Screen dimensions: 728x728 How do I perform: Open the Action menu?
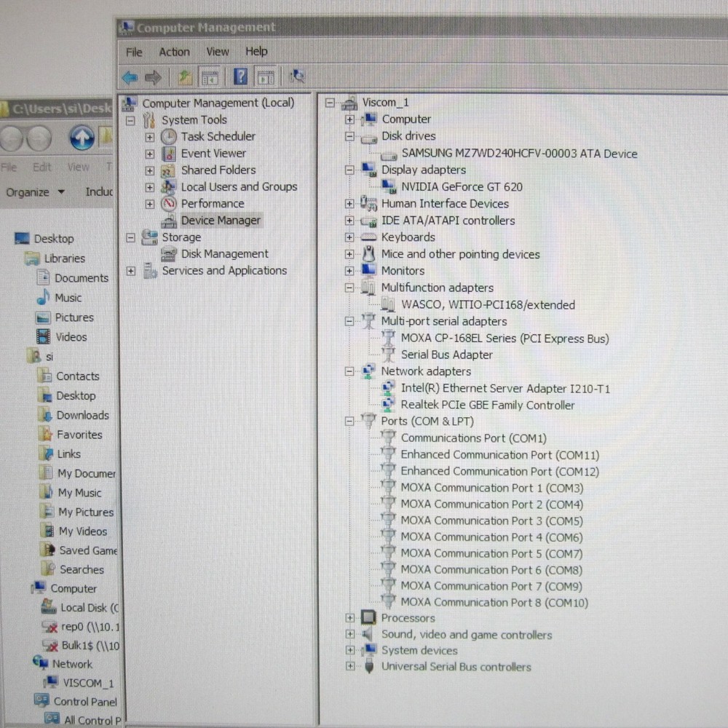click(x=174, y=51)
